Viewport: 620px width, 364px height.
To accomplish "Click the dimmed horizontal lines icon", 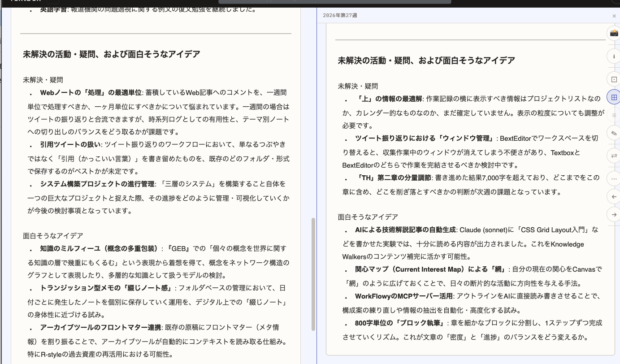I will click(614, 116).
